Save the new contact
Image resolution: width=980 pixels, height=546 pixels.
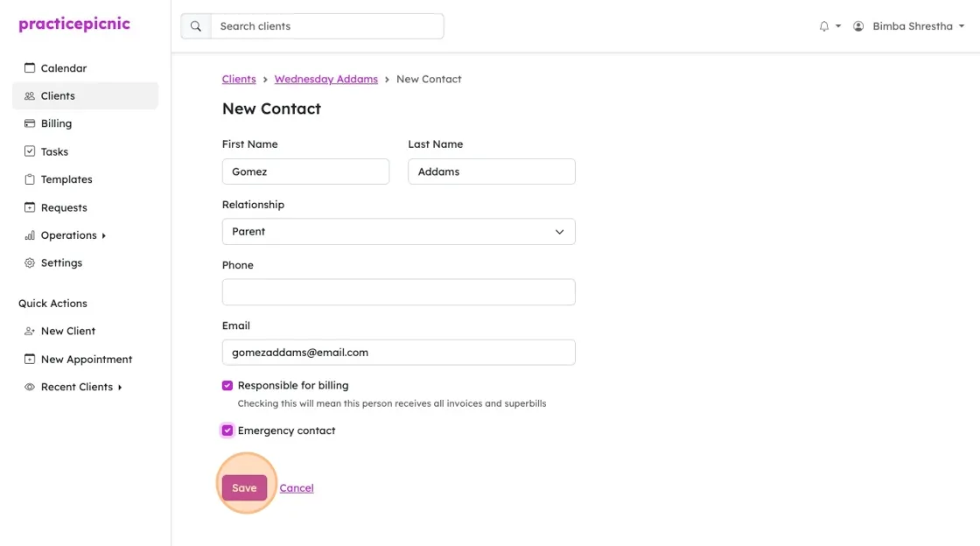click(x=244, y=488)
